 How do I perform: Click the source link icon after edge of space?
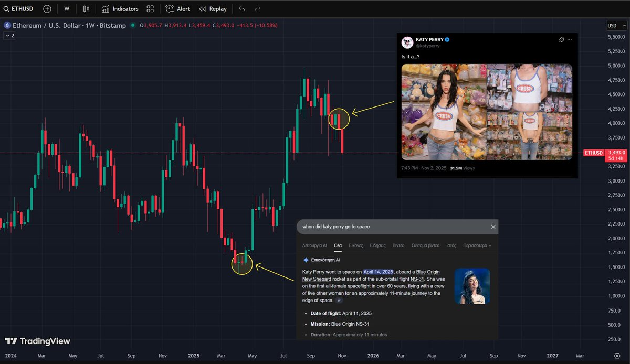(339, 301)
